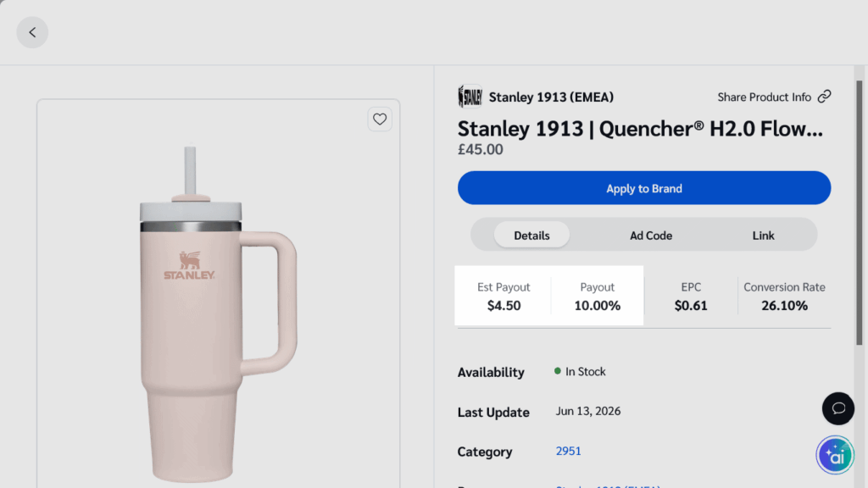Image resolution: width=868 pixels, height=488 pixels.
Task: Open category link 2951
Action: click(x=568, y=451)
